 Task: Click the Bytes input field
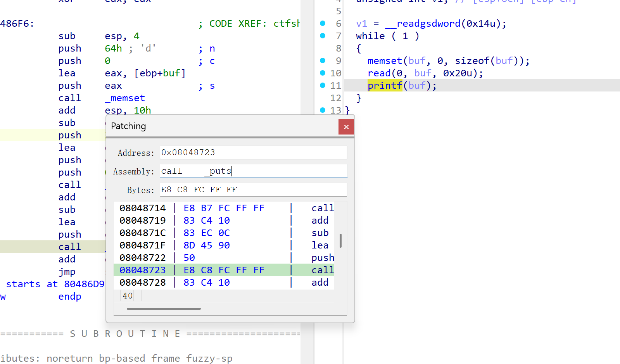coord(253,190)
